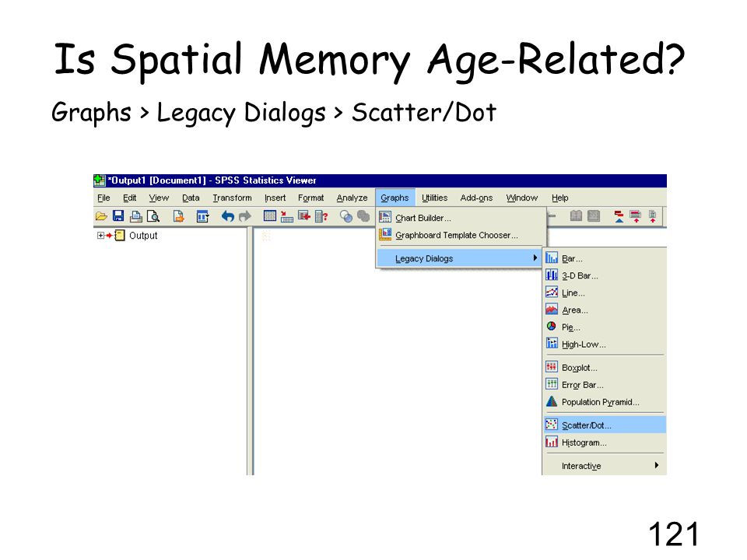
Task: Open the File menu
Action: point(103,198)
